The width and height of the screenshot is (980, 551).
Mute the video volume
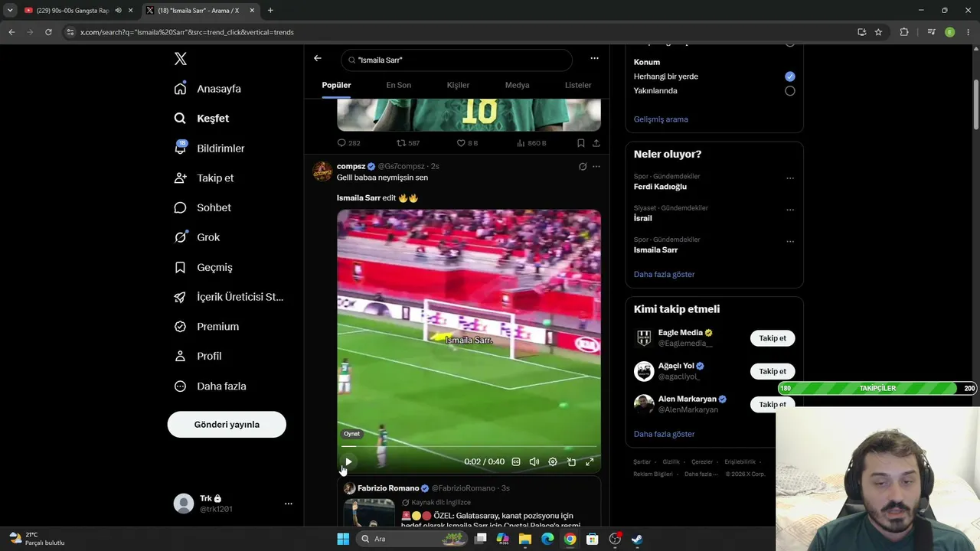(534, 461)
